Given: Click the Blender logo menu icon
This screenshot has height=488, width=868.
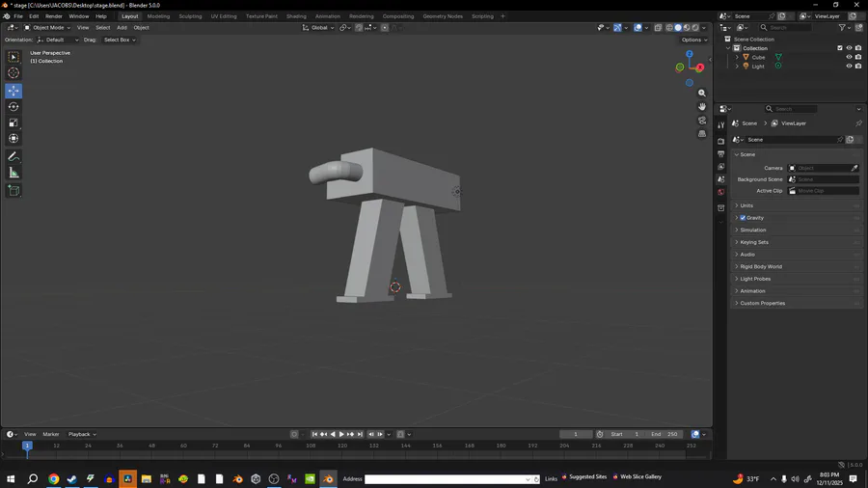Looking at the screenshot, I should 7,16.
